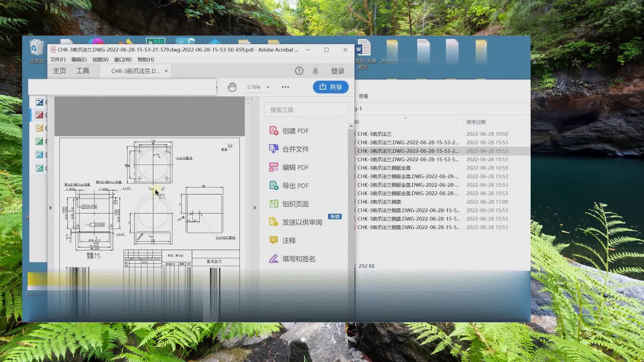Viewport: 644px width, 362px height.
Task: Click the title text 前爪法兰 in drawing
Action: 214,261
